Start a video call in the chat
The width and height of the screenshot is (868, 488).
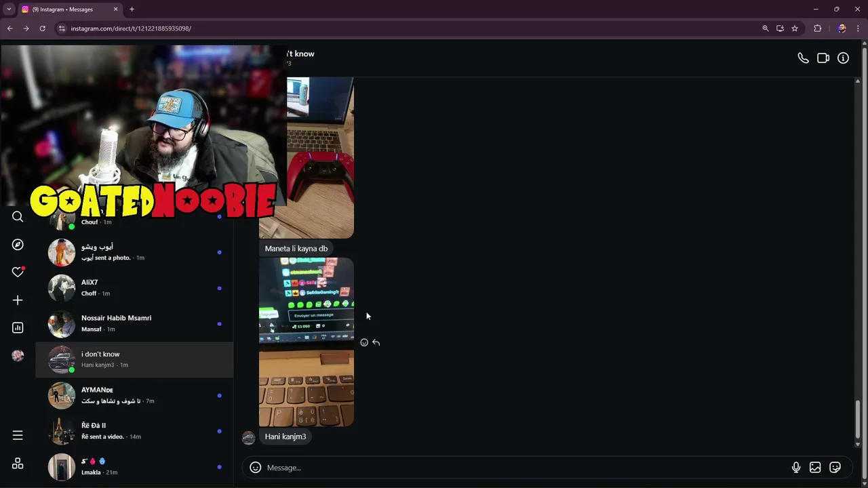pos(823,58)
